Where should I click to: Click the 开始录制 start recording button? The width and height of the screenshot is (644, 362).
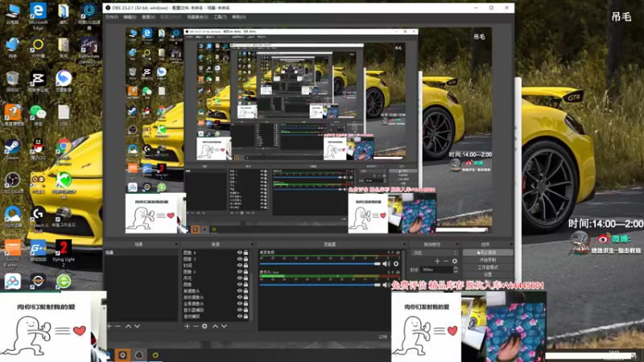pyautogui.click(x=488, y=260)
